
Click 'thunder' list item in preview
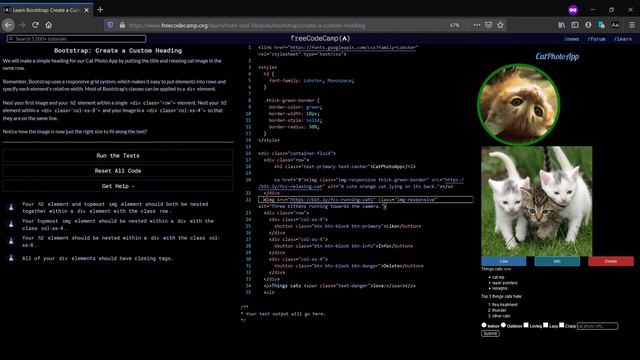click(499, 310)
